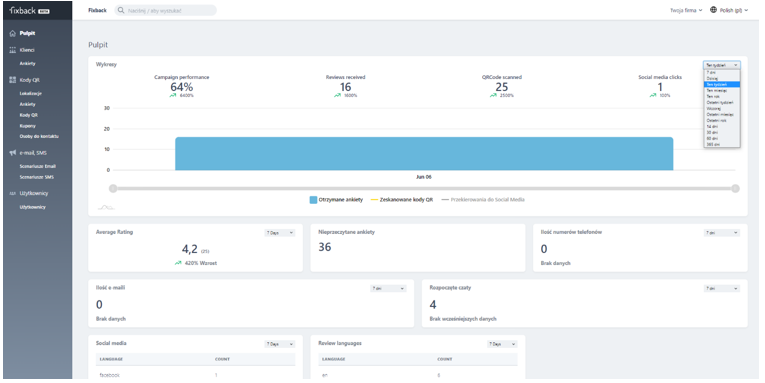Open Osoby do kontaktu in sidebar
765x383 pixels.
pyautogui.click(x=39, y=137)
